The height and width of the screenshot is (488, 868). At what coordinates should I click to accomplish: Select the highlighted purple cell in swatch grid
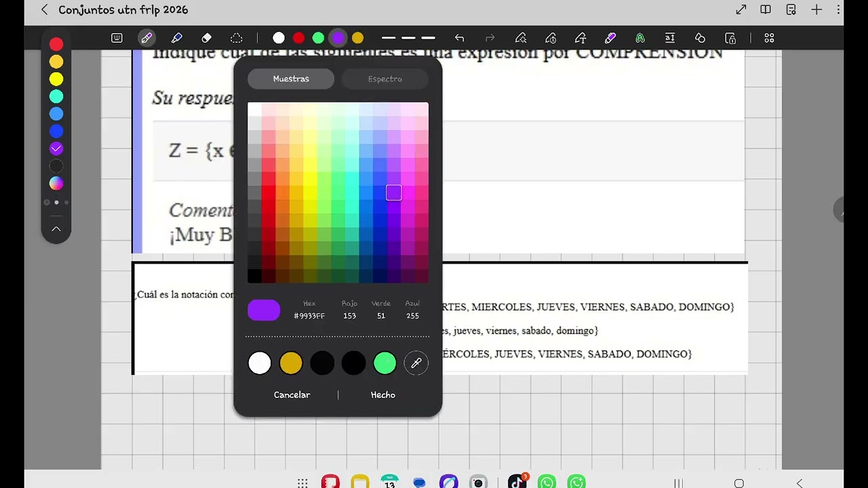[x=394, y=193]
